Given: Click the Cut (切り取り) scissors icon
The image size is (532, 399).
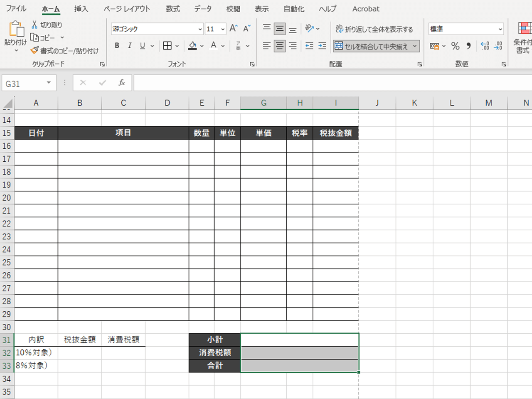Looking at the screenshot, I should pos(35,25).
